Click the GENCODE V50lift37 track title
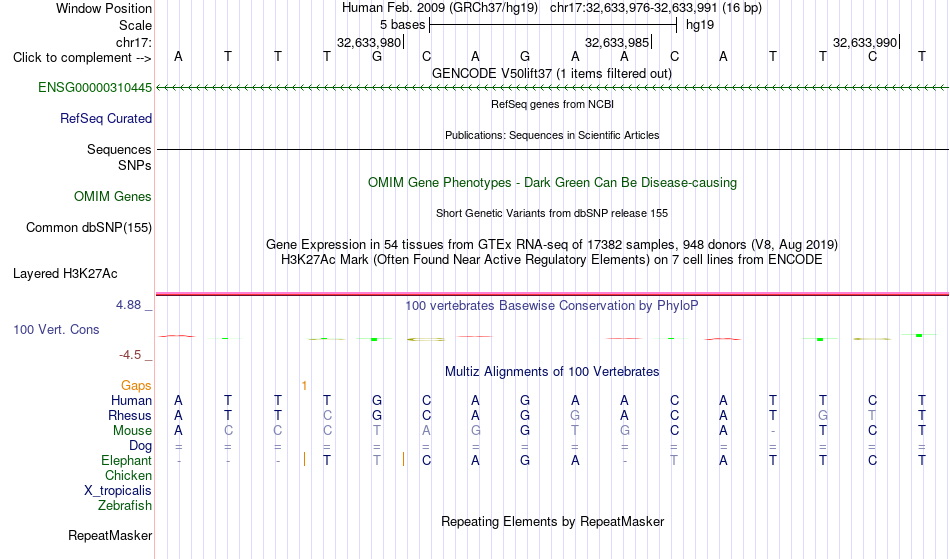This screenshot has width=950, height=559. [x=551, y=74]
